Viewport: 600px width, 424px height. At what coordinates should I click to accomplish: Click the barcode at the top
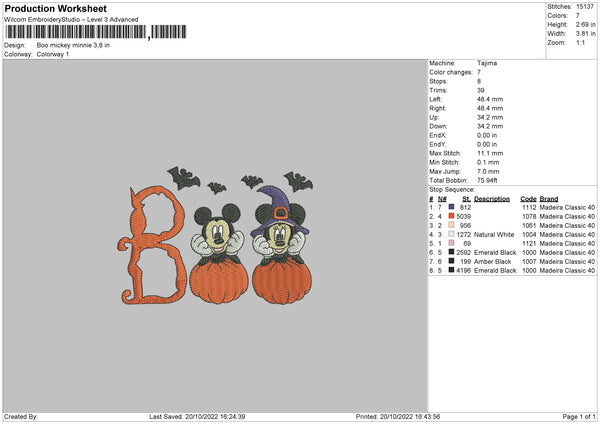[96, 32]
